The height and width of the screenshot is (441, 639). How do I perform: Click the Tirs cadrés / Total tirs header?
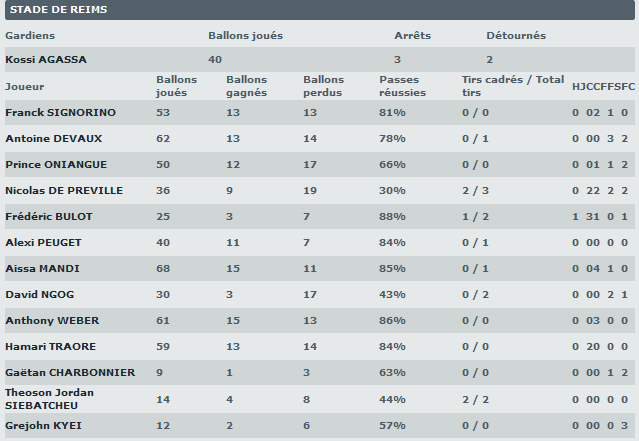[513, 87]
